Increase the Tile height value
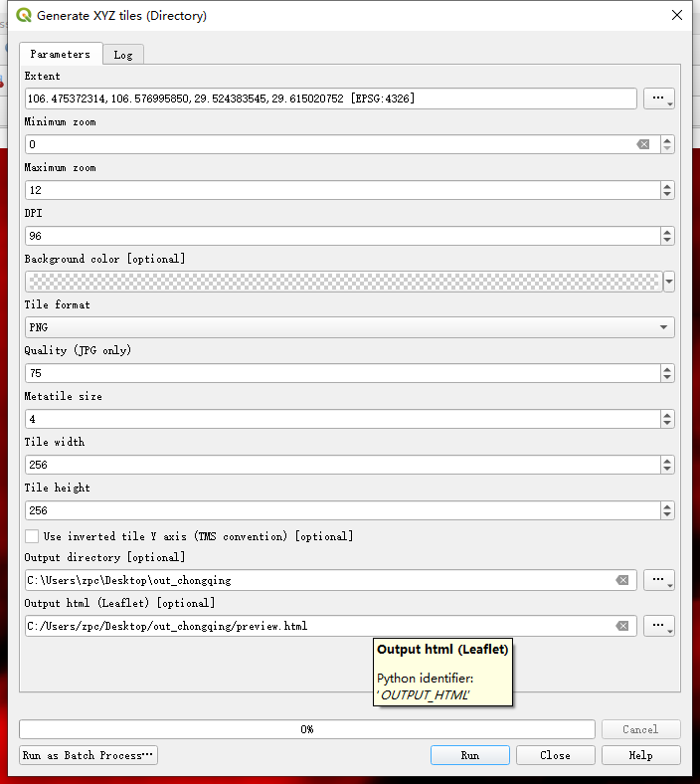 click(x=667, y=506)
